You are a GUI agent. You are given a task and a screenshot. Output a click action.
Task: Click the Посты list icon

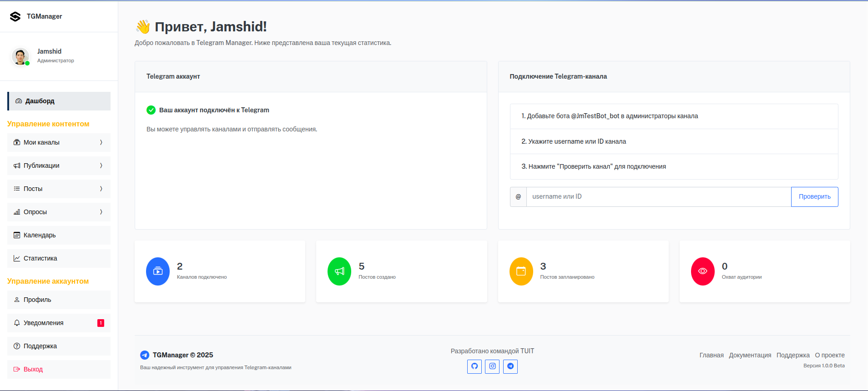click(17, 189)
